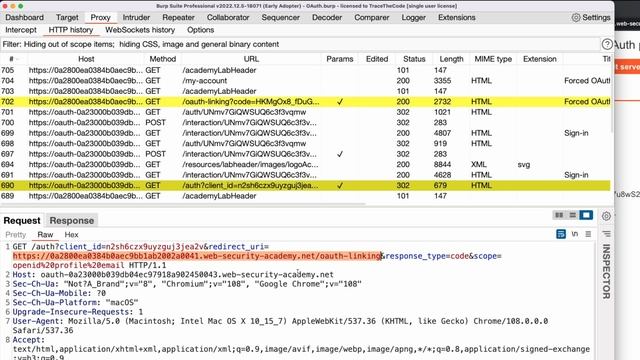Open the message editor hamburger menu
640x360 pixels.
point(588,234)
